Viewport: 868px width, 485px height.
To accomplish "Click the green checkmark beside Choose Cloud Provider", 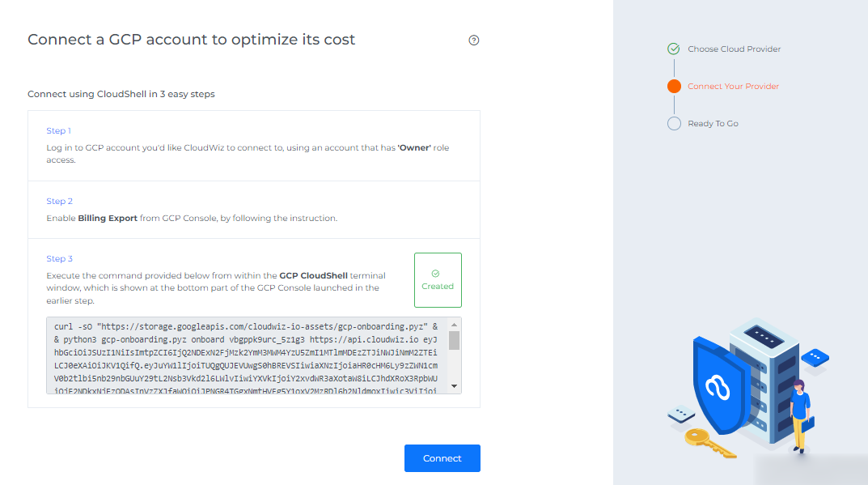I will [x=674, y=49].
